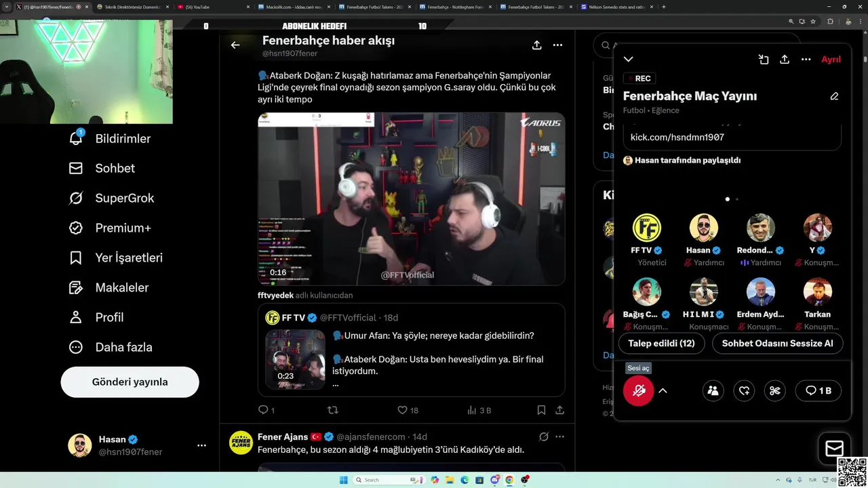
Task: Click Ayrıl to leave the space
Action: click(x=831, y=60)
